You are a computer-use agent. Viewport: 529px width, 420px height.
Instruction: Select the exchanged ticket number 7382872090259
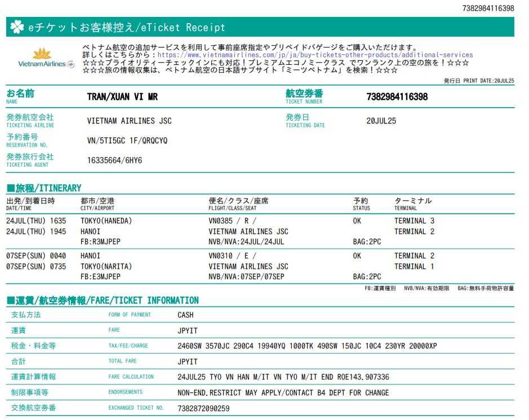203,408
